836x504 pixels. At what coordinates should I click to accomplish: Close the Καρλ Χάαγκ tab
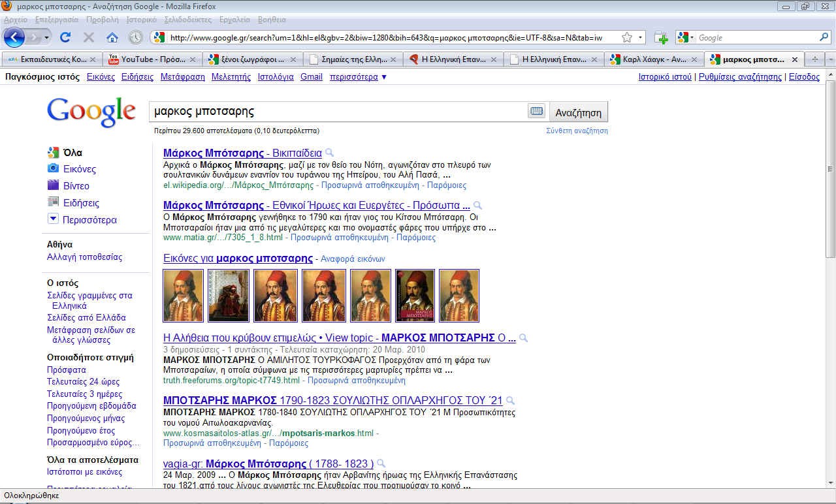click(x=694, y=59)
